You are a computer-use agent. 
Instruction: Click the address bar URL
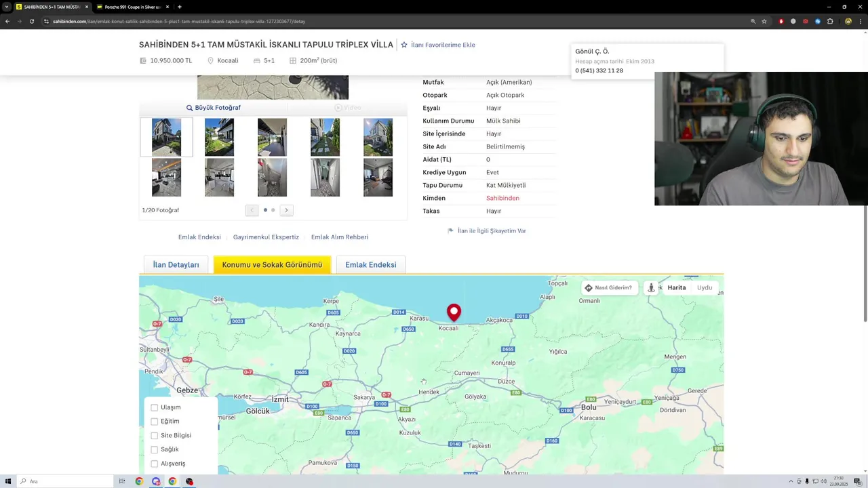179,21
